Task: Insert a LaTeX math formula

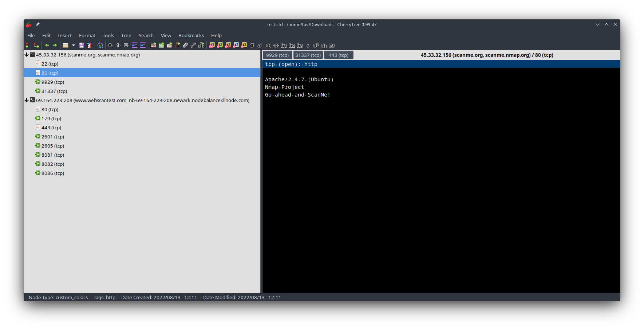Action: 177,45
